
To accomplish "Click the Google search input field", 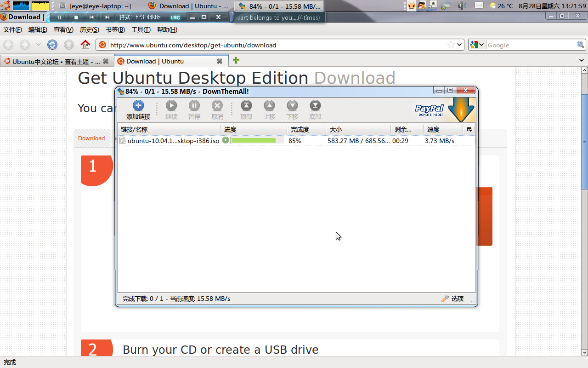I will [531, 45].
